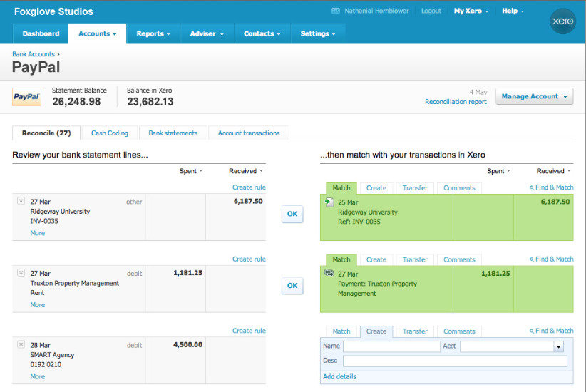
Task: Dismiss the Truxton Property Management statement line
Action: (x=21, y=273)
